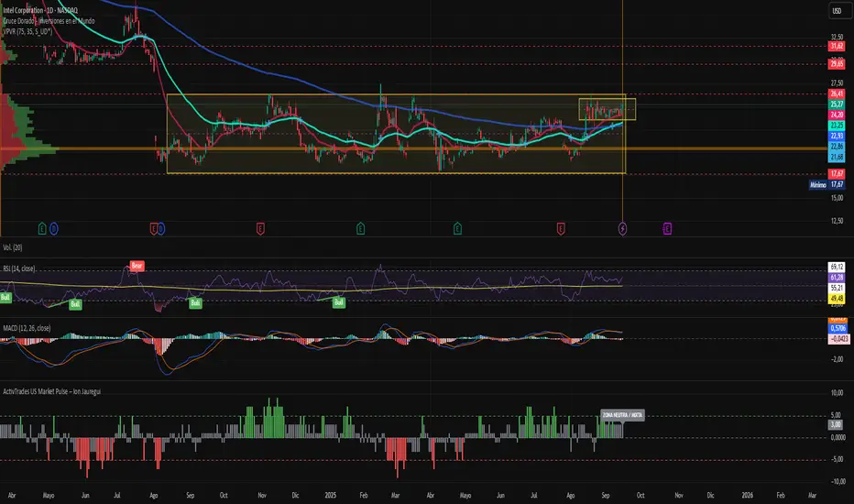
Task: Click the 10,00 Market Pulse scale tick
Action: 838,393
